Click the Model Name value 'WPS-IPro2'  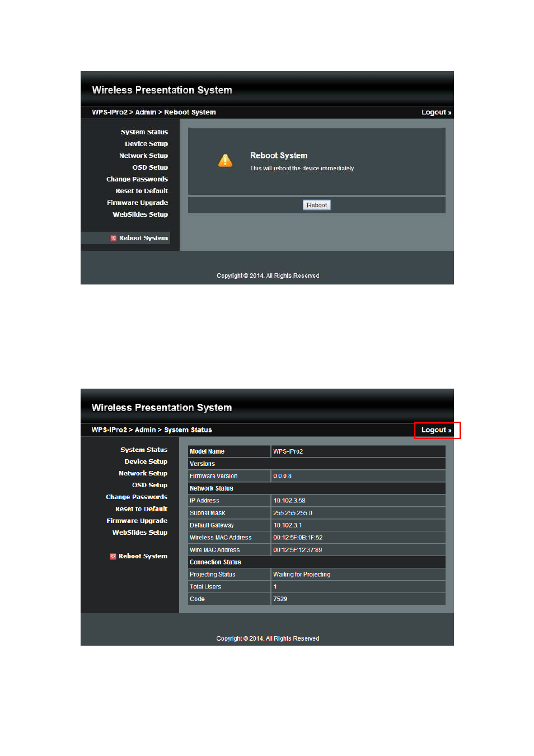click(x=358, y=451)
